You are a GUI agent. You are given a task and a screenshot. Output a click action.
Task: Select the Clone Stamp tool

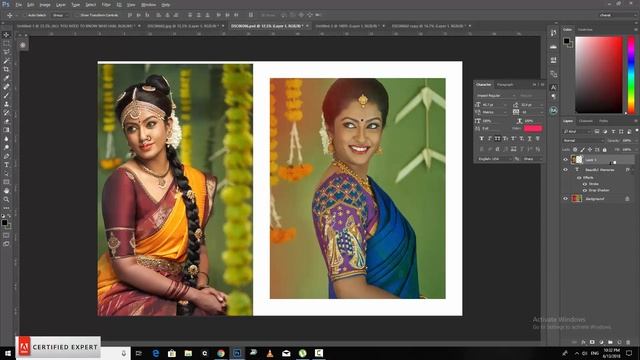[6, 104]
